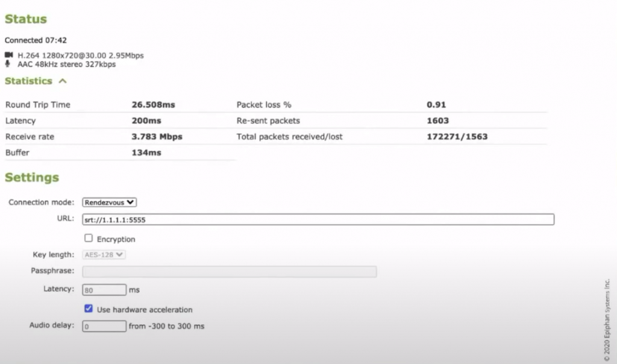Click the Status section heading

[26, 19]
